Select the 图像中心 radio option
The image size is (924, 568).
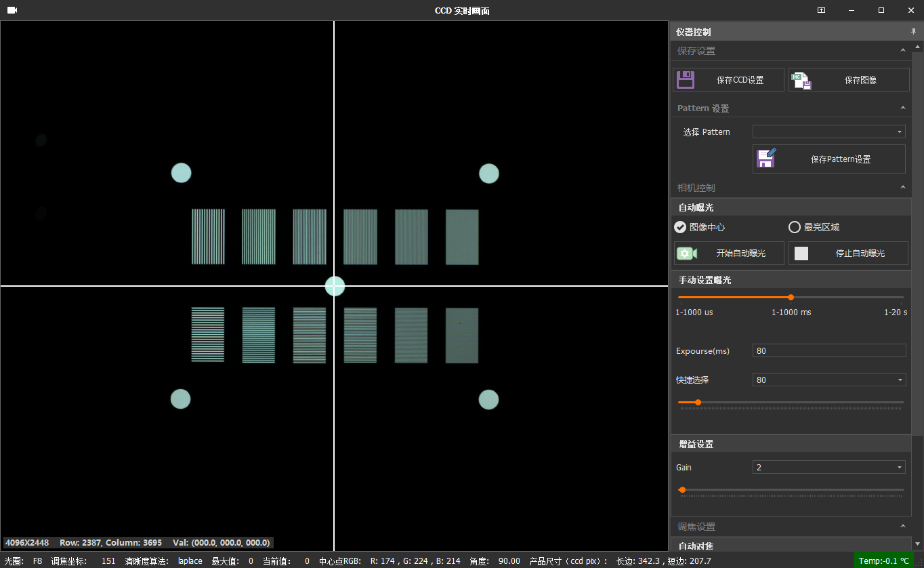point(699,227)
